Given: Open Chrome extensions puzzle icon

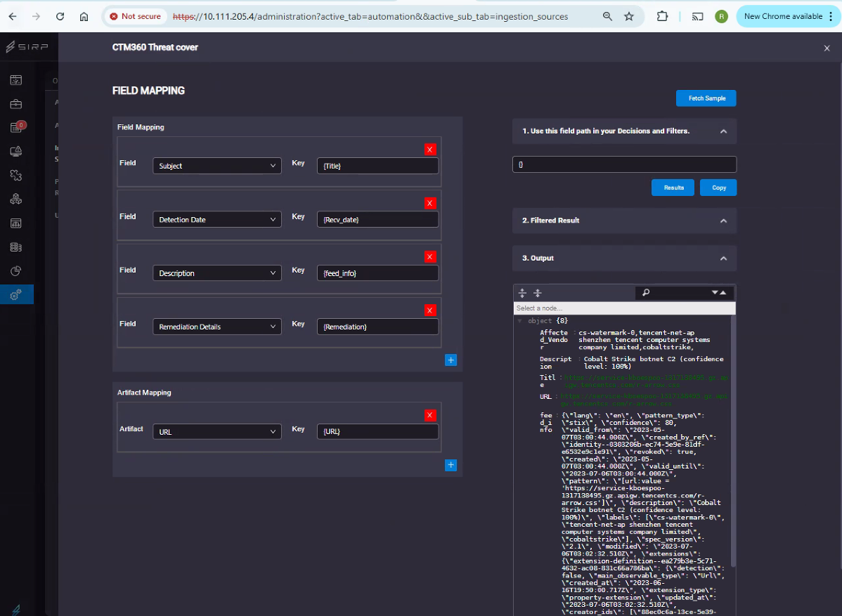Looking at the screenshot, I should point(662,17).
